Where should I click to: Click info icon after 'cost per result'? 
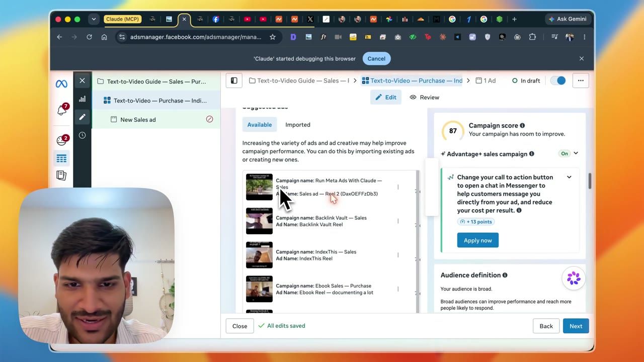(x=519, y=211)
